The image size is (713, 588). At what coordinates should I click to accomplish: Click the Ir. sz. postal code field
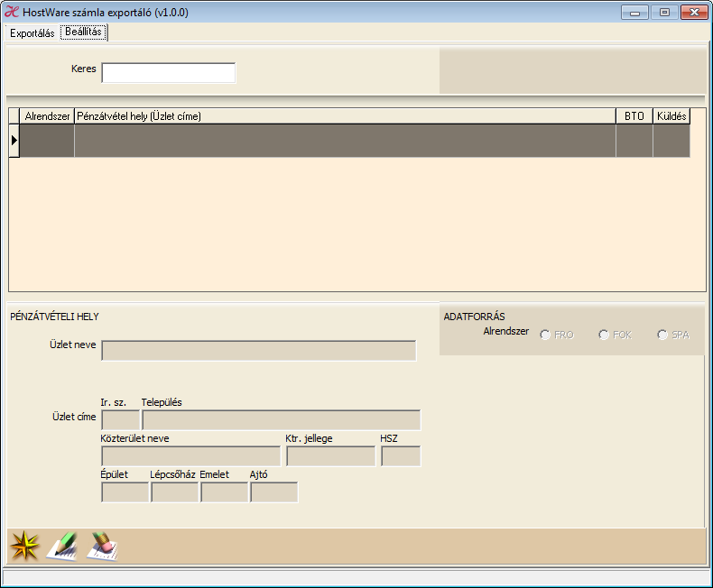[x=121, y=420]
